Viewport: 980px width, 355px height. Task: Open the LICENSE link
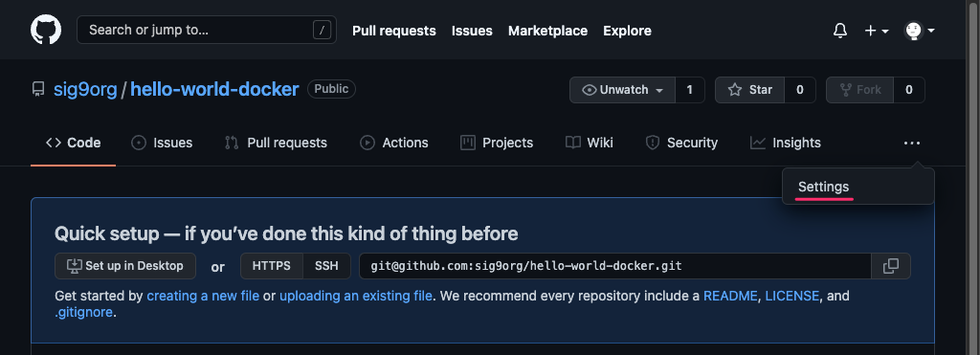coord(791,296)
